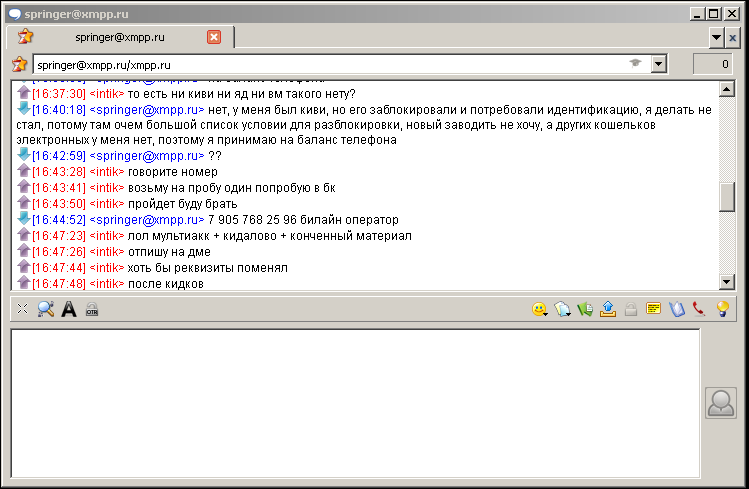
Task: Click the timestamp [16:37:30]
Action: [x=59, y=94]
